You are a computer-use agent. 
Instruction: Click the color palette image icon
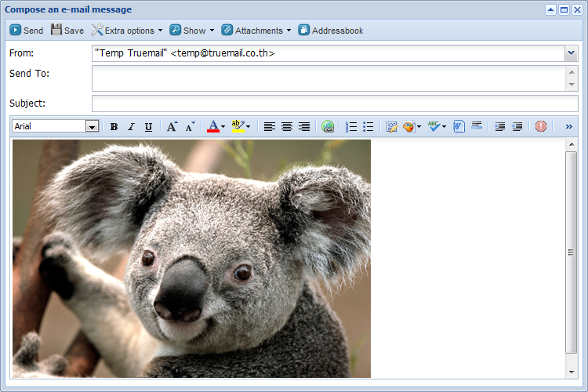(408, 127)
